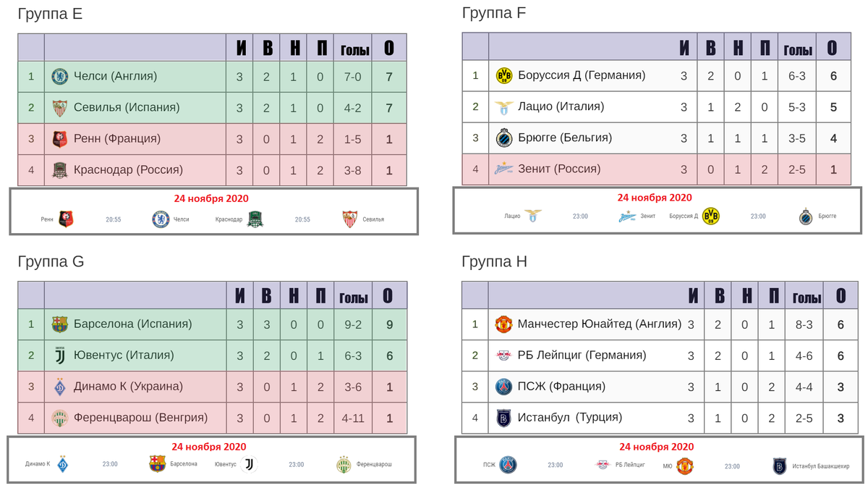Select Barcelona crest in the Group G table
The image size is (868, 488).
tap(59, 324)
